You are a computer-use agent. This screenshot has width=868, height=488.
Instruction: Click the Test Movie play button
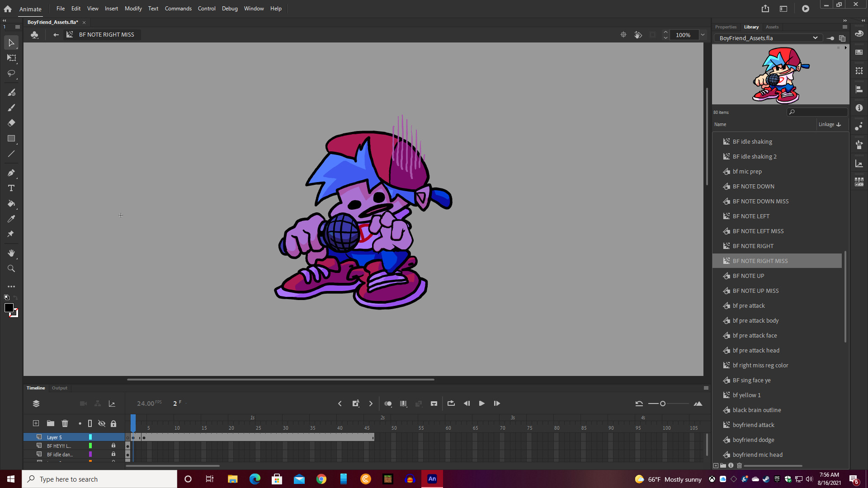(806, 9)
